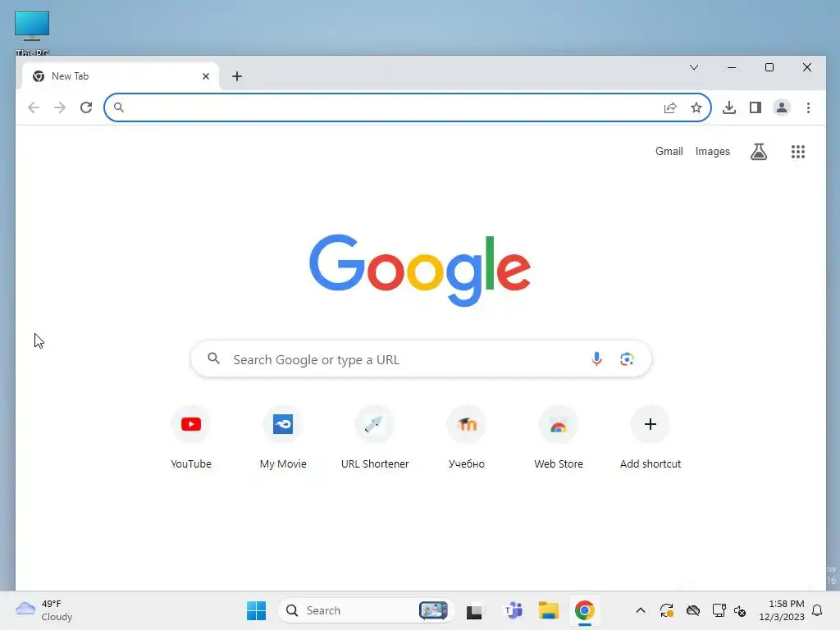Click the Google logo

coord(420,269)
